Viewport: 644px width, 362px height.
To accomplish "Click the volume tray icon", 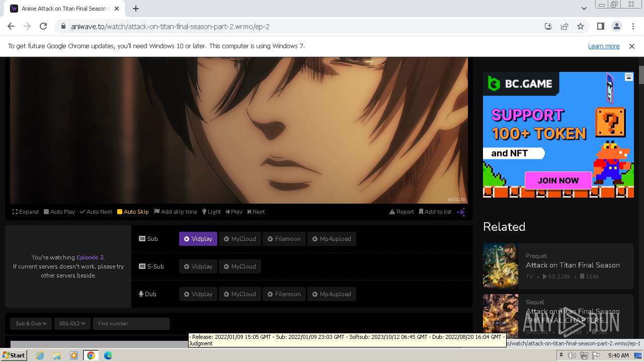I will 572,355.
